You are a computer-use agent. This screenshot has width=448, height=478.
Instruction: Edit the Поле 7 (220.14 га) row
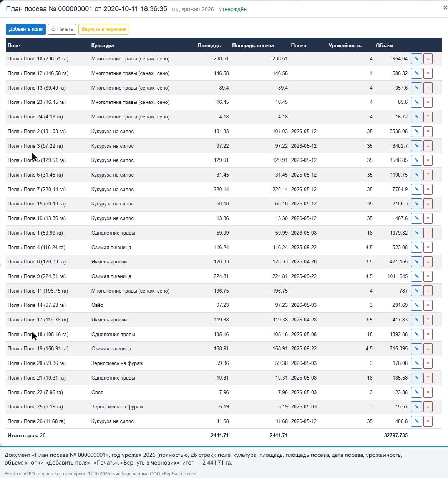pyautogui.click(x=416, y=190)
